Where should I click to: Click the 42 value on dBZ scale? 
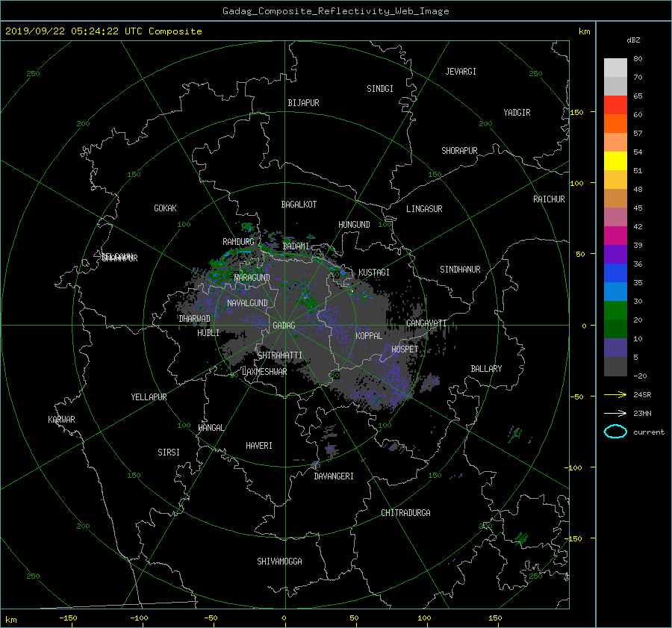point(638,227)
